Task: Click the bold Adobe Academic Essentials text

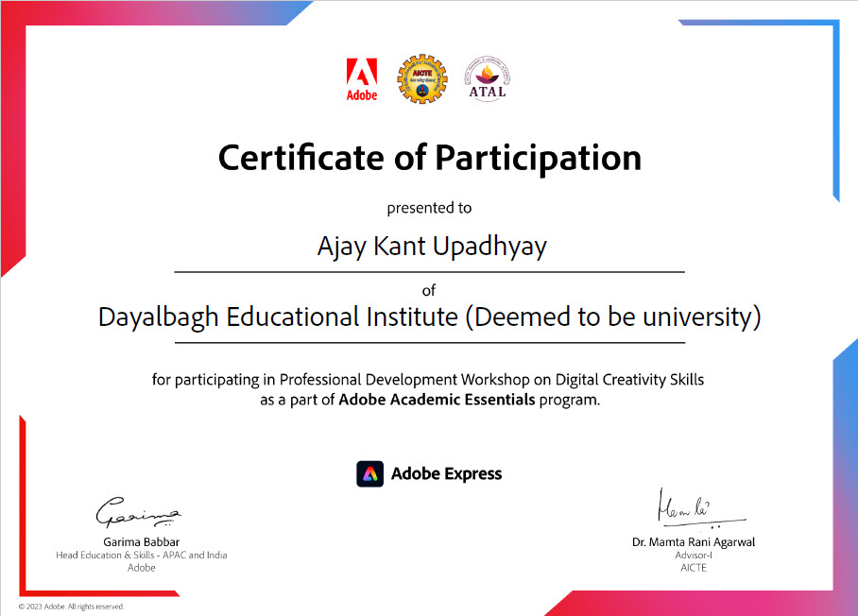Action: (437, 400)
